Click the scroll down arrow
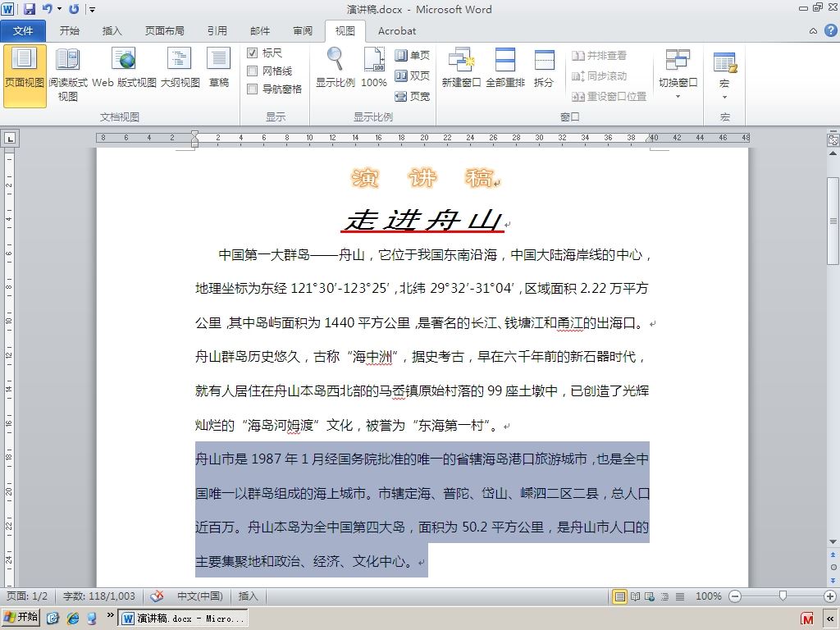This screenshot has width=840, height=630. click(833, 542)
